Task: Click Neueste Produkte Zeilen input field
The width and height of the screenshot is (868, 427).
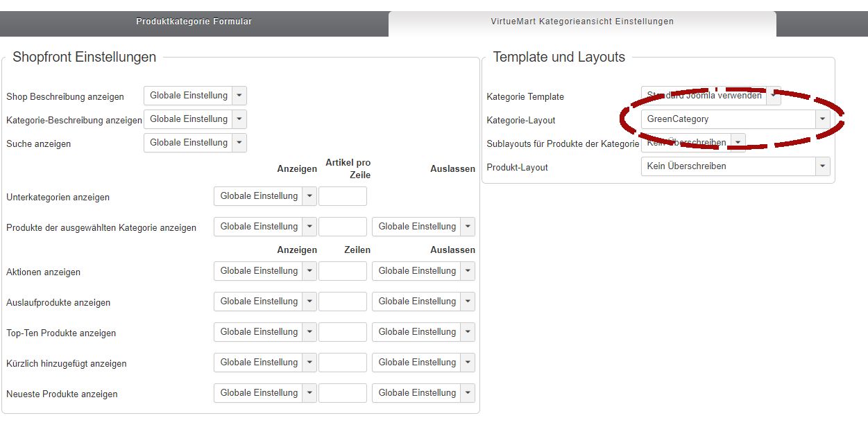Action: pyautogui.click(x=342, y=393)
